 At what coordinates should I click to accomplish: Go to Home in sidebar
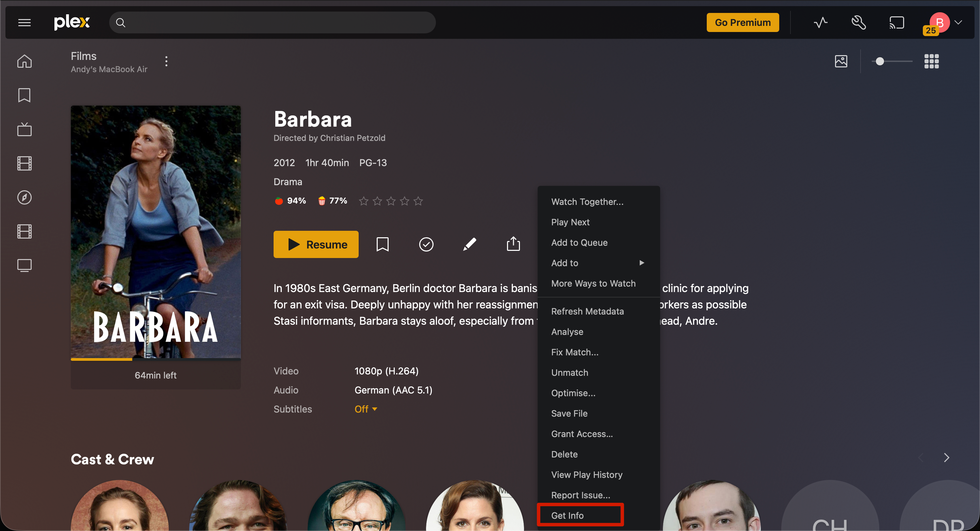(x=24, y=61)
